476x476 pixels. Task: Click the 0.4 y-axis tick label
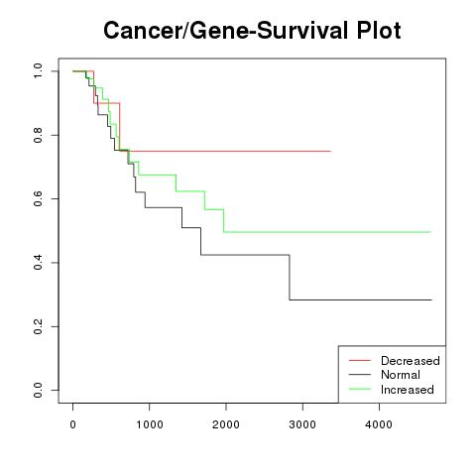click(38, 263)
